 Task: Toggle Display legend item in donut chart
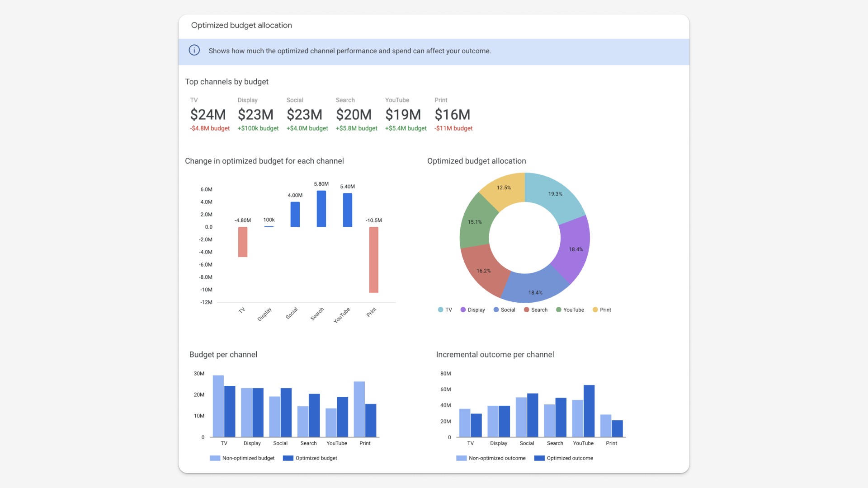[472, 310]
